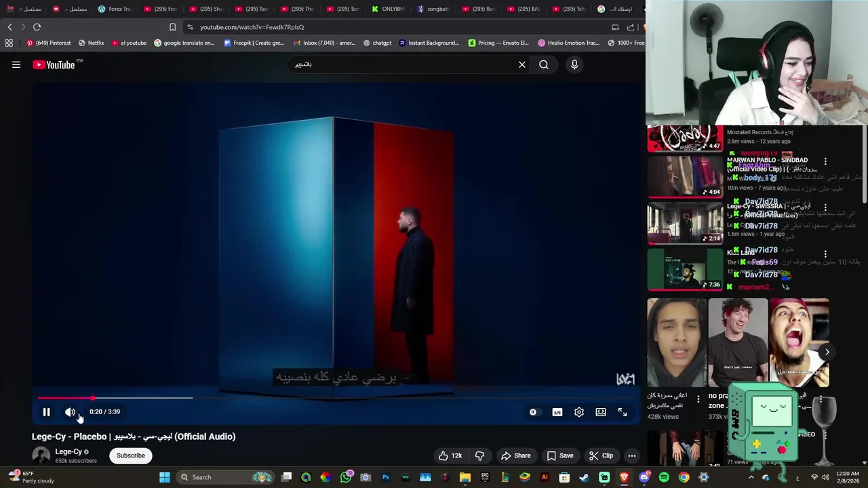
Task: Open the three-dot more actions under video
Action: click(x=632, y=455)
